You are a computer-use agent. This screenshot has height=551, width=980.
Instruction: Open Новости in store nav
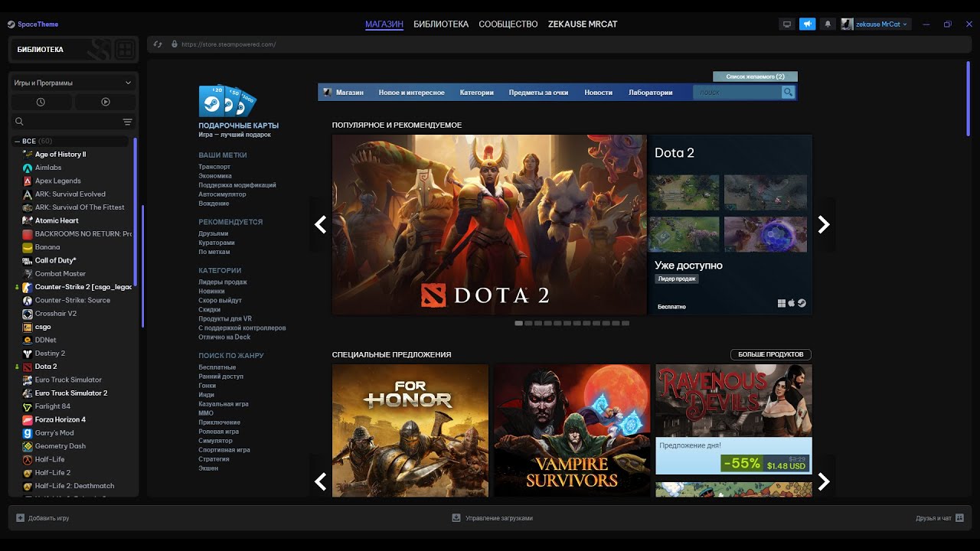tap(598, 93)
